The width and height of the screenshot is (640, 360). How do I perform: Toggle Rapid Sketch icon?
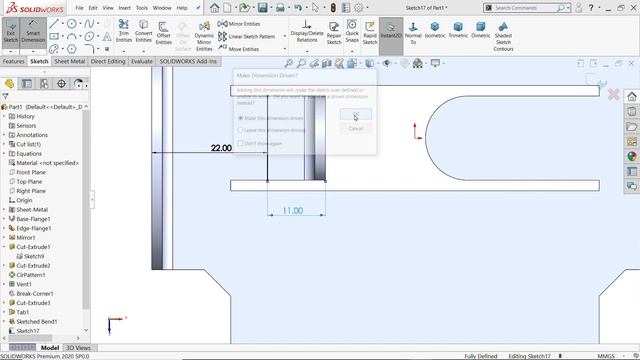point(370,33)
